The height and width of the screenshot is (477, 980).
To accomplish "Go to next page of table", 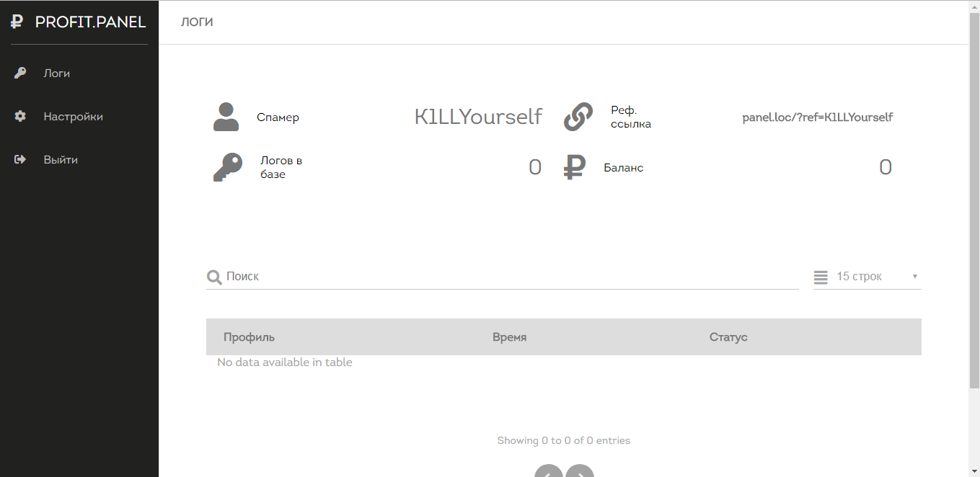I will pyautogui.click(x=580, y=471).
